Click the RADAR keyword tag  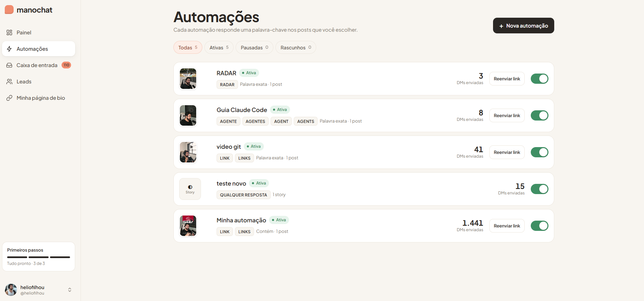[x=227, y=84]
